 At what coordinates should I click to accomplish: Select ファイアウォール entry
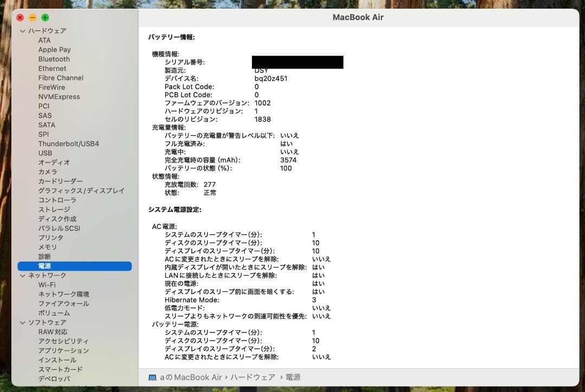[63, 304]
